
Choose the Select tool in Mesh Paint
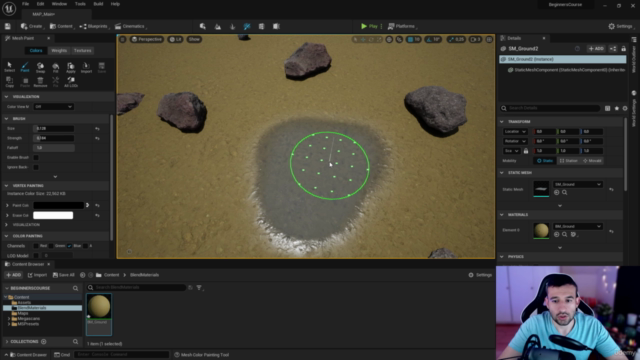click(10, 67)
